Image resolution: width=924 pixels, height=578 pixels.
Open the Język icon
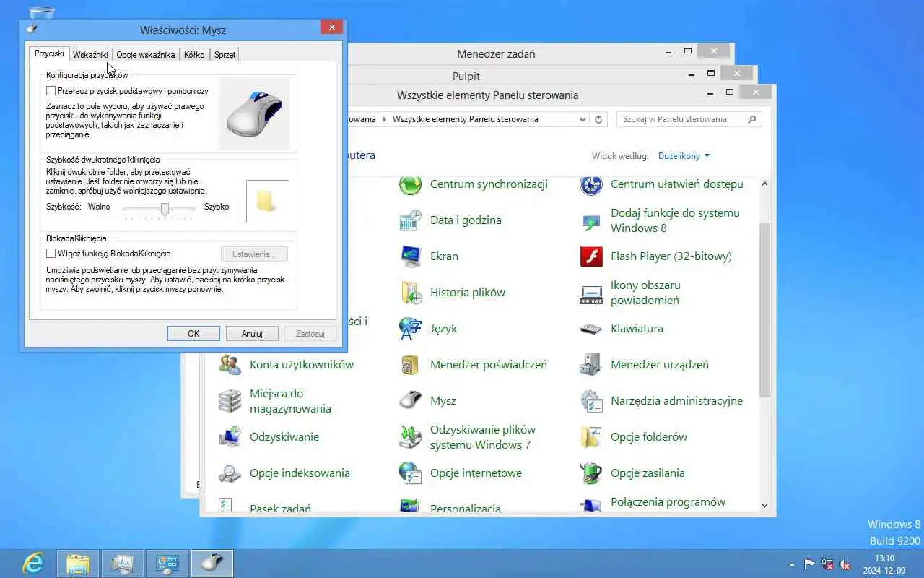(410, 329)
